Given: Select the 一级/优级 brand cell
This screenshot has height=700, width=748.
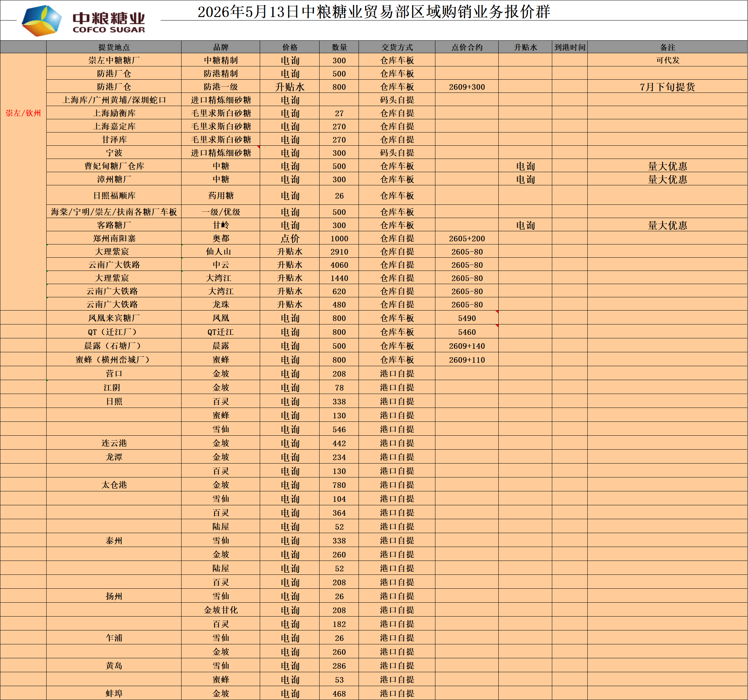Looking at the screenshot, I should (x=220, y=211).
